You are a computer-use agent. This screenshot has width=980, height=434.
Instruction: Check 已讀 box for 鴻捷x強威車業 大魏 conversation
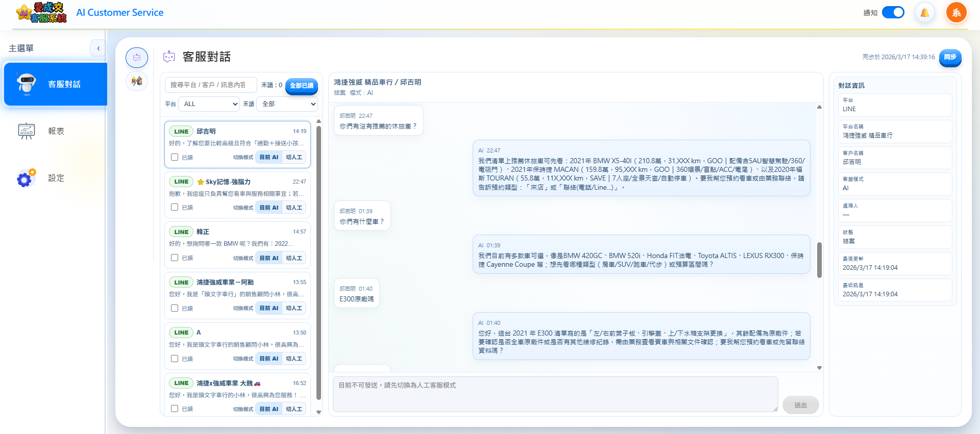click(175, 409)
